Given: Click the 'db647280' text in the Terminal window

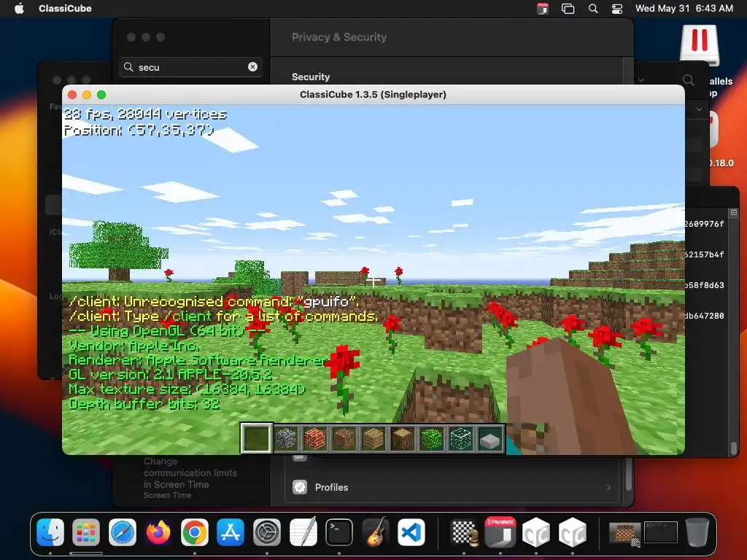Looking at the screenshot, I should tap(704, 316).
